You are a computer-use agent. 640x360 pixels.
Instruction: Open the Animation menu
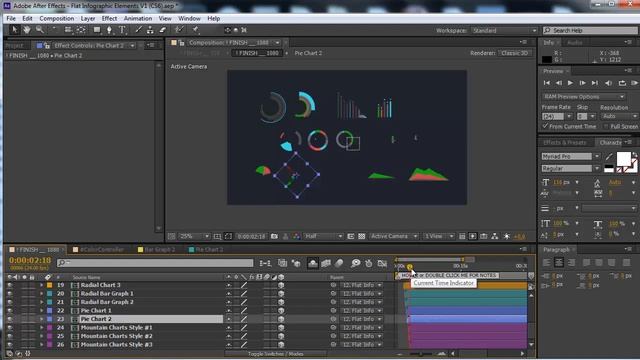tap(138, 18)
